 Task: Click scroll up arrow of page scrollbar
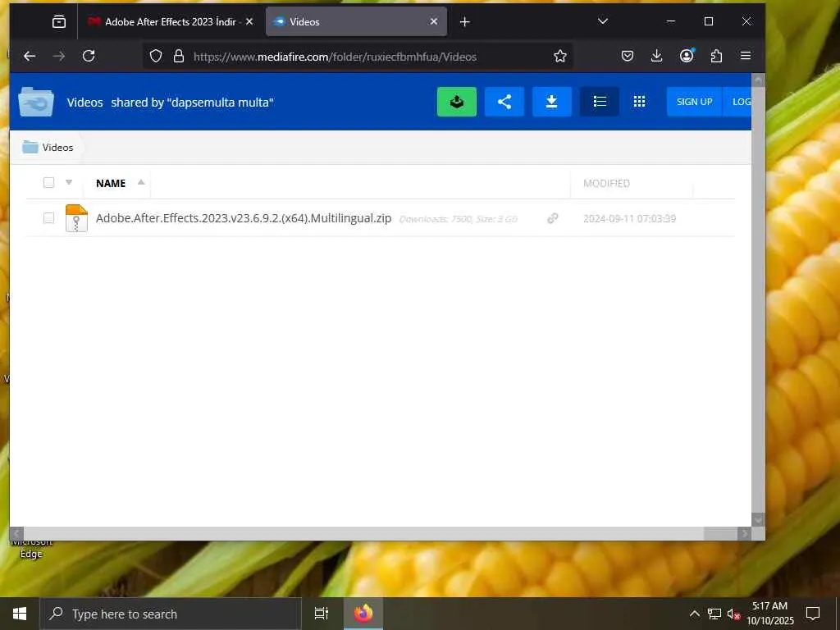758,80
